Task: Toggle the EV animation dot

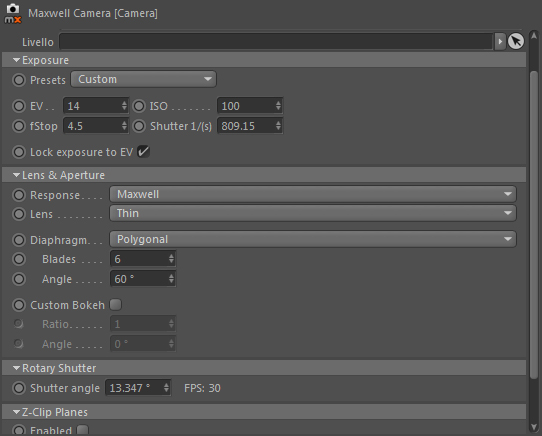Action: coord(19,106)
